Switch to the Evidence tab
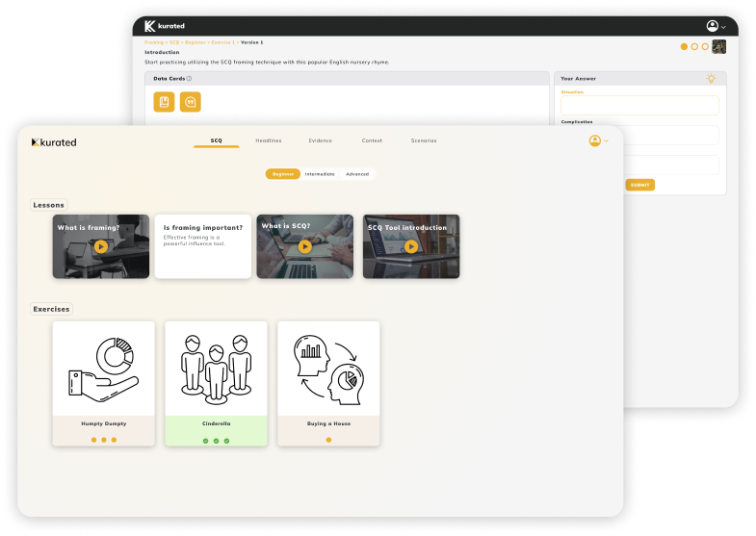Viewport: 756px width, 536px height. 321,140
